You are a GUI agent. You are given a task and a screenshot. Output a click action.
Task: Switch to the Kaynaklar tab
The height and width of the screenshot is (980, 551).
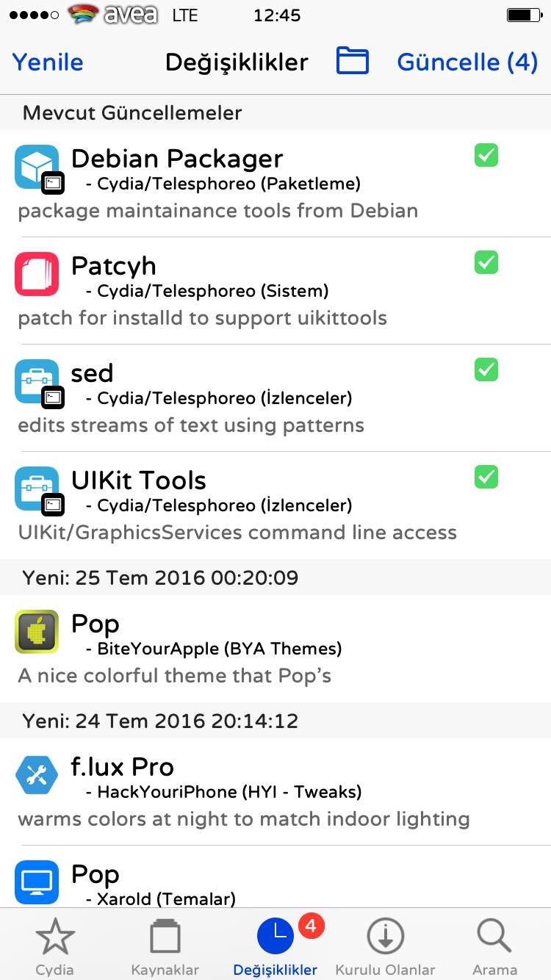tap(165, 946)
